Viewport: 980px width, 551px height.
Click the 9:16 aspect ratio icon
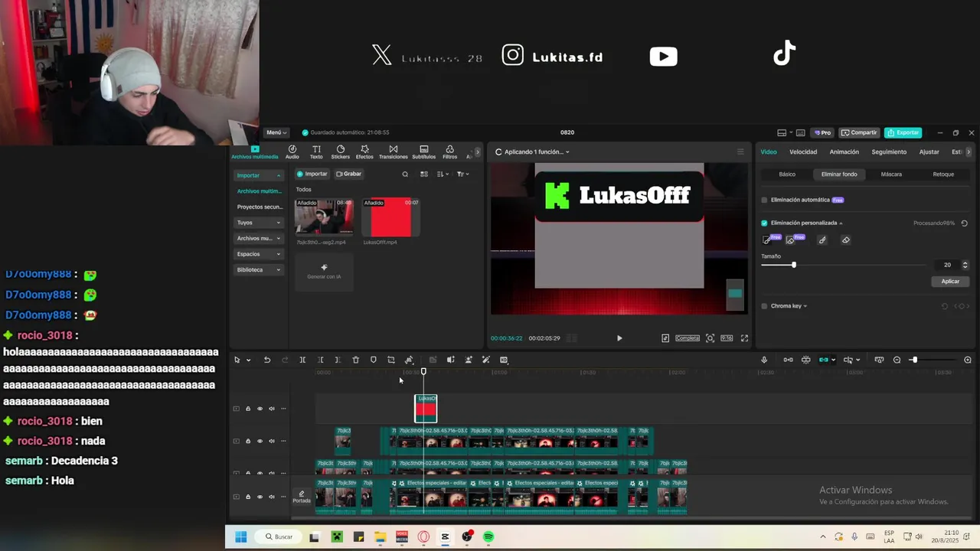click(727, 338)
